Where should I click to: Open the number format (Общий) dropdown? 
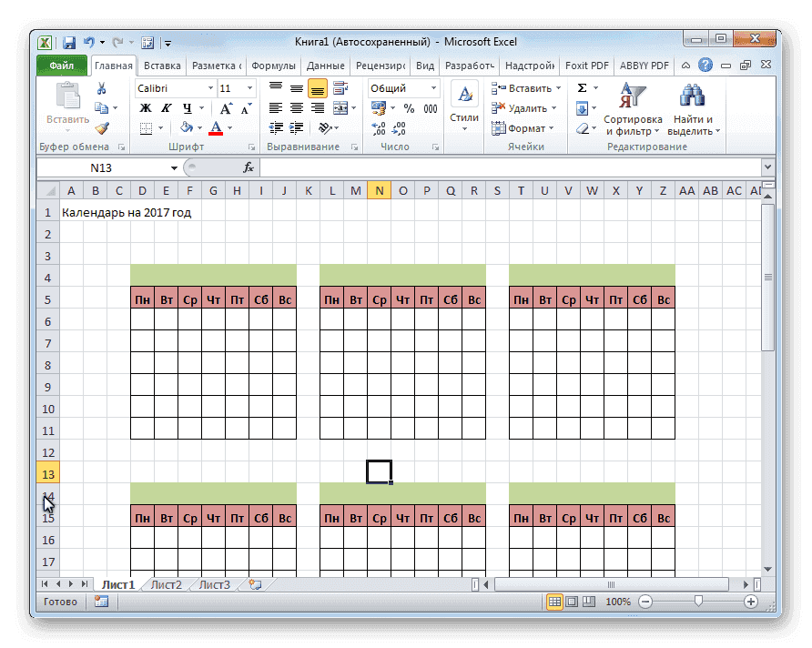click(432, 88)
